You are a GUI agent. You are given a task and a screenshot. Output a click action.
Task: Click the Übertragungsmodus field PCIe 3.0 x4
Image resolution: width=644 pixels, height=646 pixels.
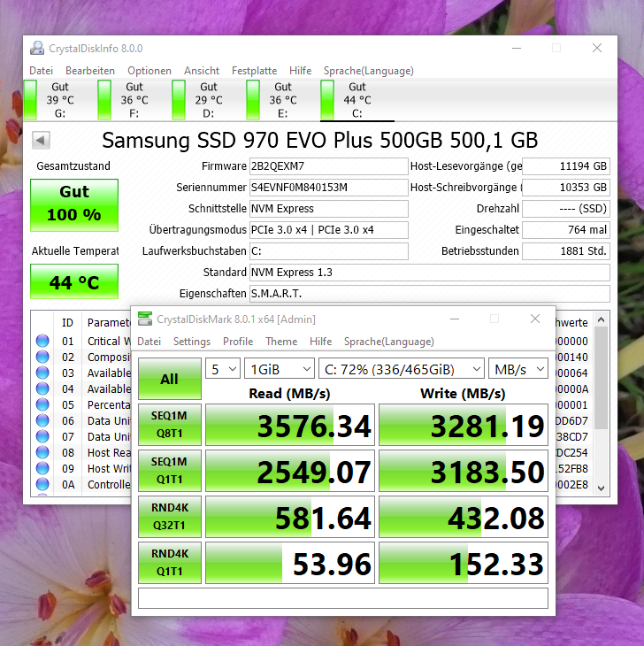(328, 229)
